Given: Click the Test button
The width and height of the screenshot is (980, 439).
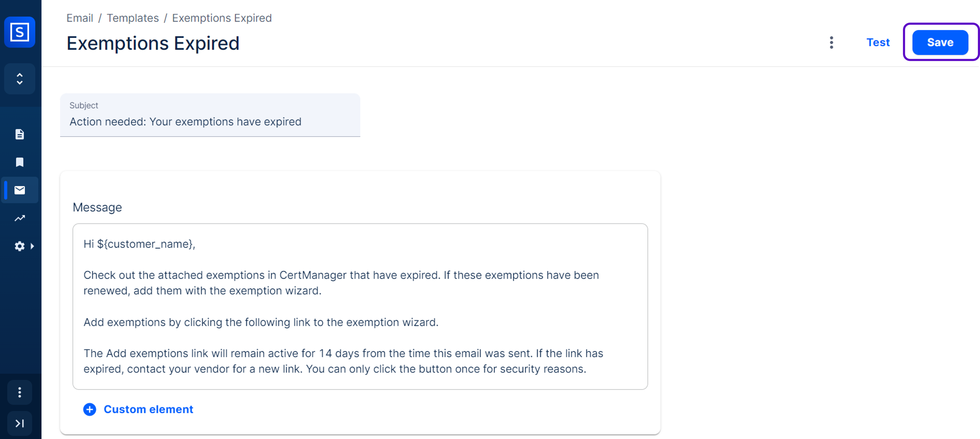Looking at the screenshot, I should pos(878,42).
